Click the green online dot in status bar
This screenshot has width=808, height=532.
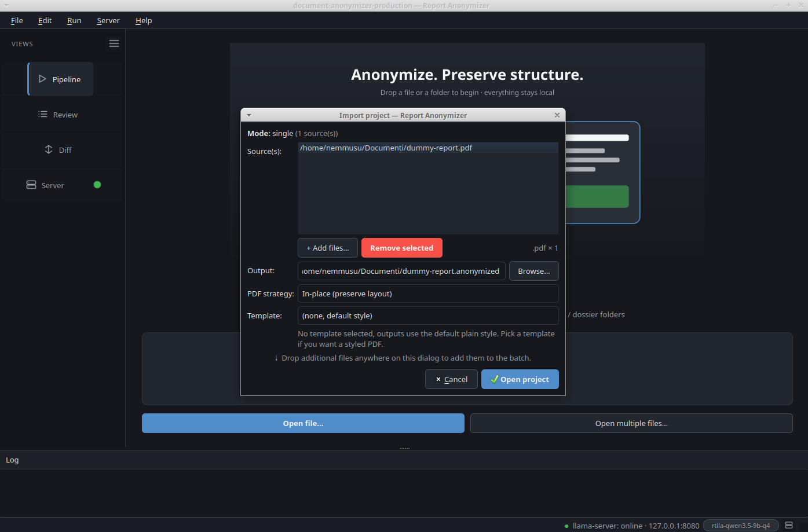click(566, 526)
